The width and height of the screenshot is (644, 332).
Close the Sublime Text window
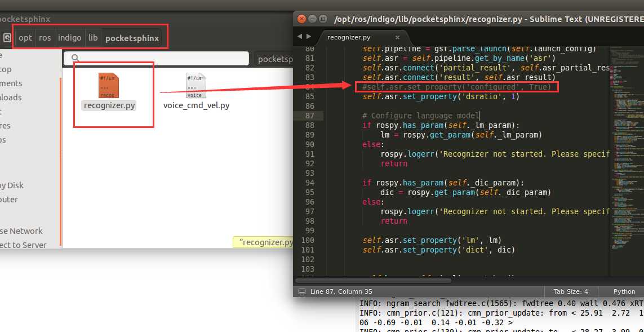coord(301,19)
